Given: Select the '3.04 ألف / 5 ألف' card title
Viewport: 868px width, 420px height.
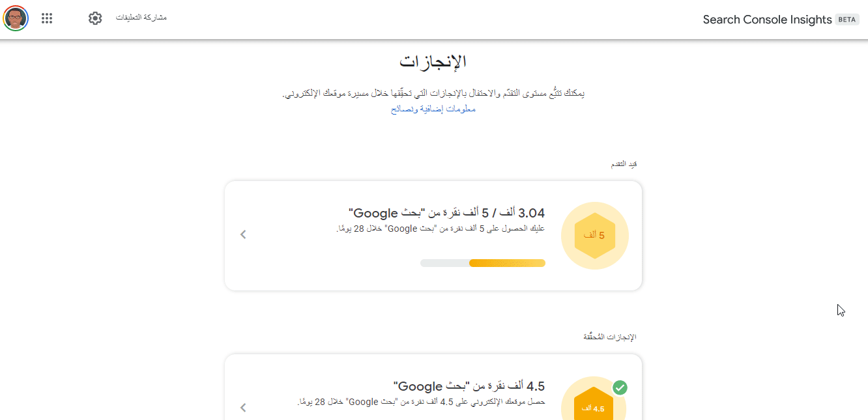Looking at the screenshot, I should (x=446, y=213).
